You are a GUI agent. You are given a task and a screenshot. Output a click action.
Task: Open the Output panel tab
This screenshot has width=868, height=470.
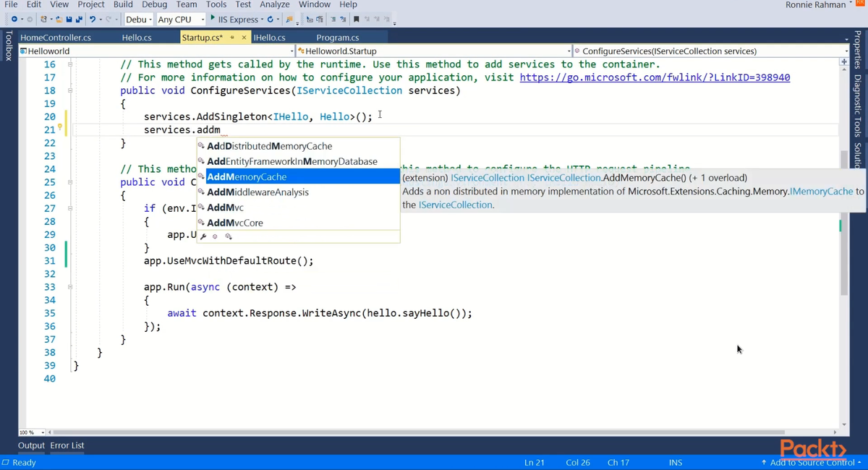pyautogui.click(x=31, y=445)
